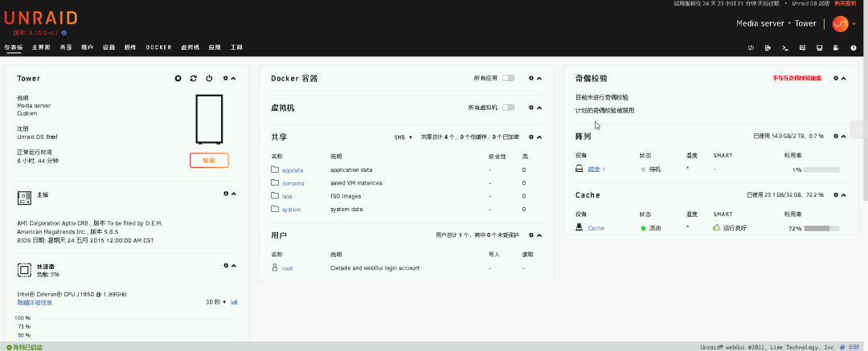This screenshot has width=868, height=351.
Task: Click the 编辑 button
Action: (x=209, y=160)
